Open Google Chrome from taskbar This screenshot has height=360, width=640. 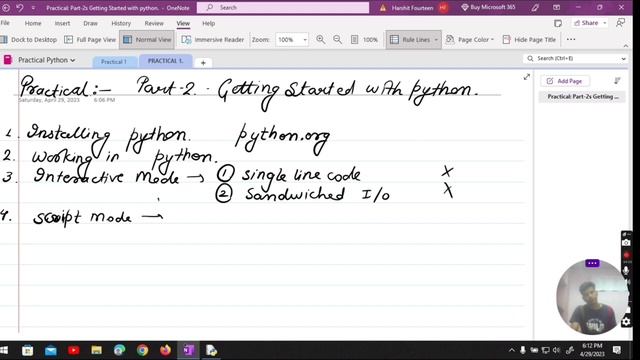coord(142,350)
